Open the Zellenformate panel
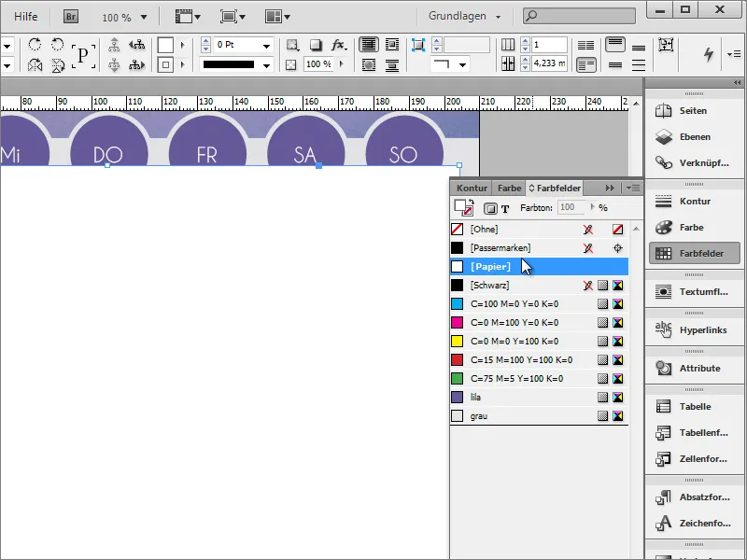The image size is (747, 560). (694, 458)
